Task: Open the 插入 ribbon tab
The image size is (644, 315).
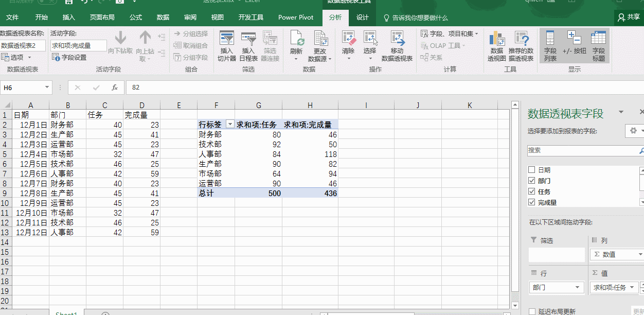Action: (x=68, y=17)
